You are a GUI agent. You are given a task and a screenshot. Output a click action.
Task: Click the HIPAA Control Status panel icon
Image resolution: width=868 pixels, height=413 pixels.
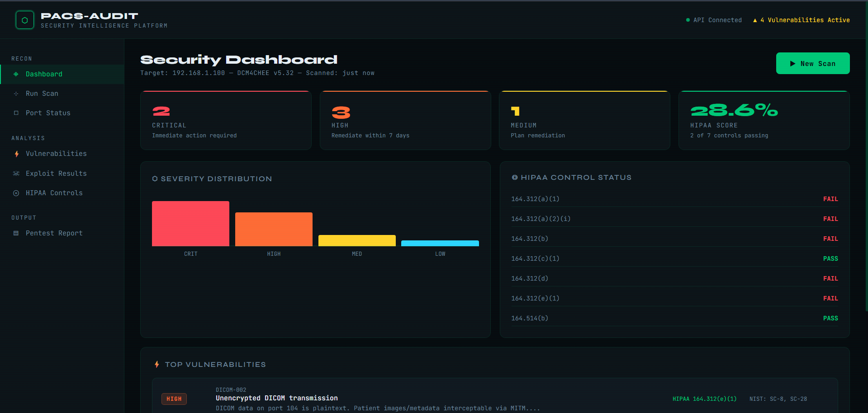click(x=515, y=178)
